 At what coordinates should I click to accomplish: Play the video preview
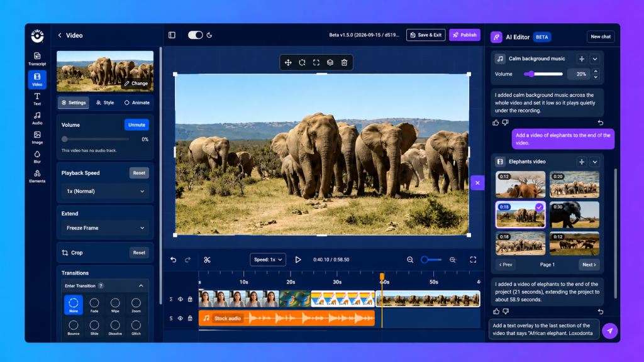pos(298,260)
